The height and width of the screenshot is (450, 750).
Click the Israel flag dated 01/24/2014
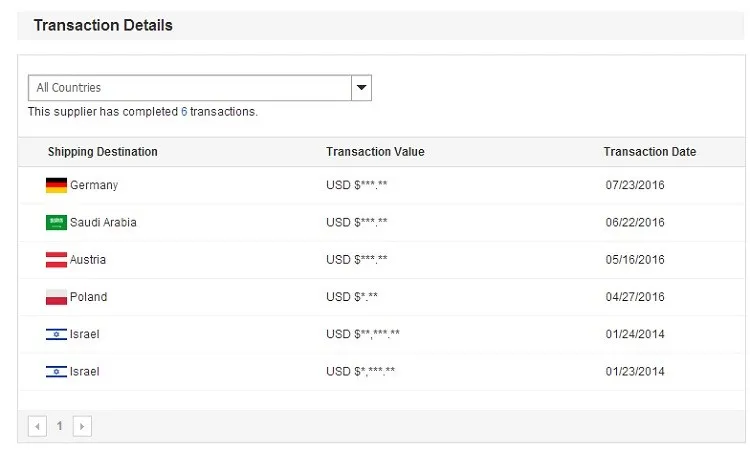tap(56, 334)
